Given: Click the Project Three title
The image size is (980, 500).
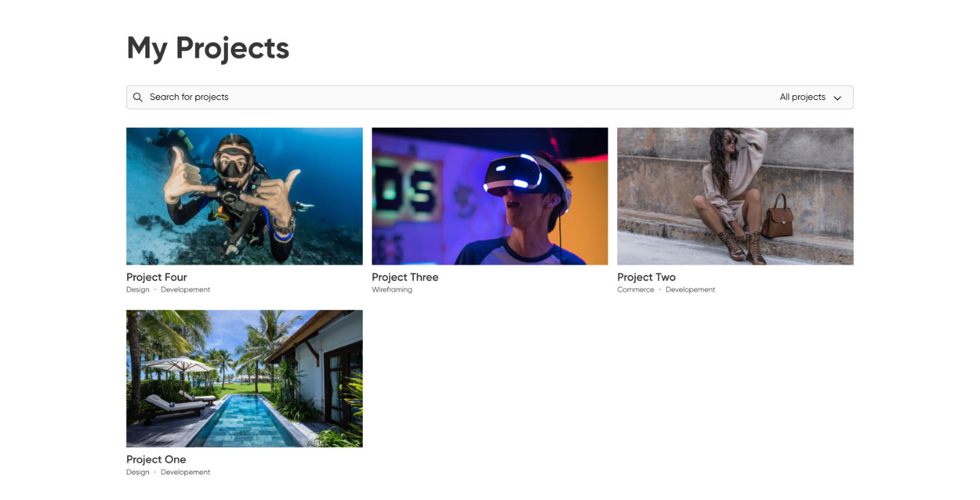Looking at the screenshot, I should click(405, 277).
